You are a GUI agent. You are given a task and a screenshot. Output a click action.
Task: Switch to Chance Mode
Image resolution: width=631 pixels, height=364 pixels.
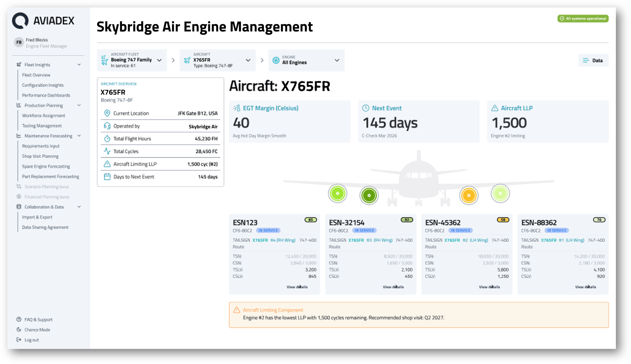click(38, 330)
